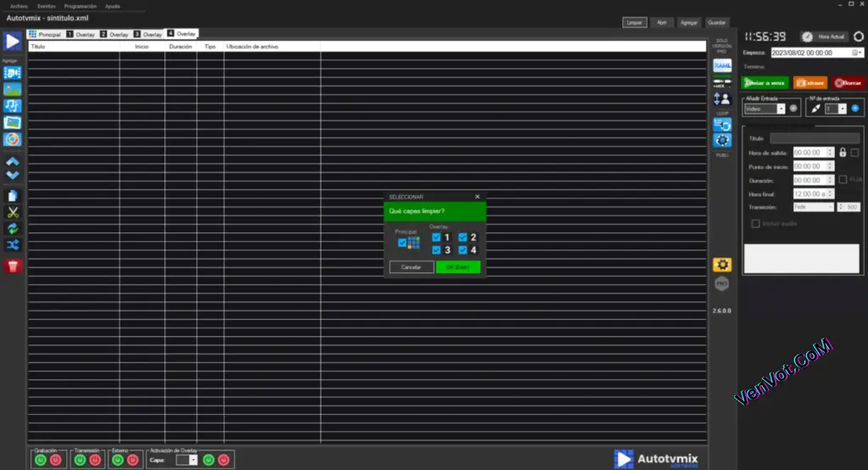Click the blue plus button in Nº de entrada
The image size is (868, 470).
click(x=855, y=109)
